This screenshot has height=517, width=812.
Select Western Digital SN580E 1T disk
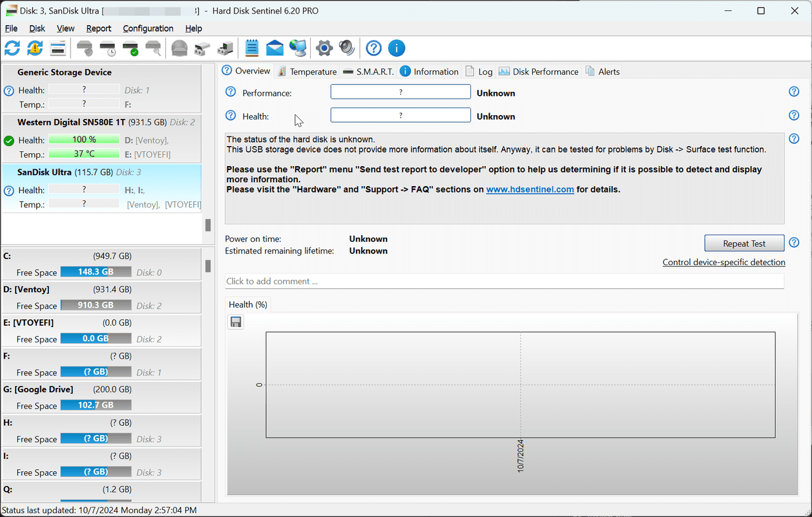(101, 139)
